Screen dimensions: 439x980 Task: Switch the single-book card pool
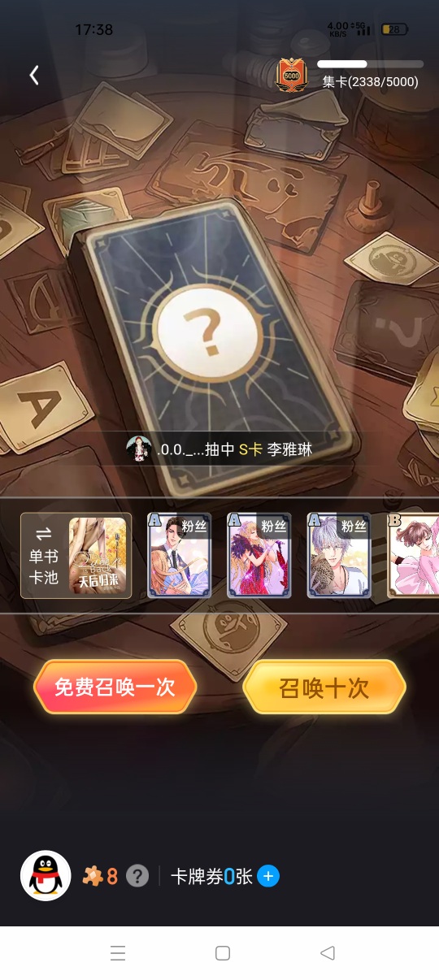[44, 555]
